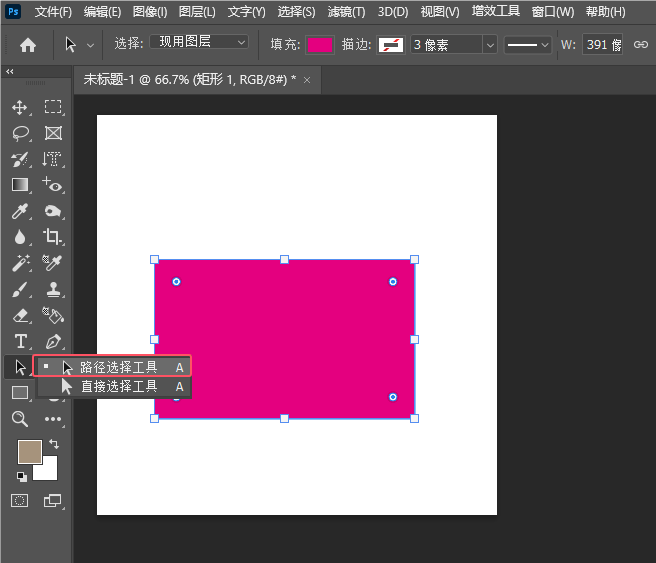Open the 选择(S) menu

point(296,12)
